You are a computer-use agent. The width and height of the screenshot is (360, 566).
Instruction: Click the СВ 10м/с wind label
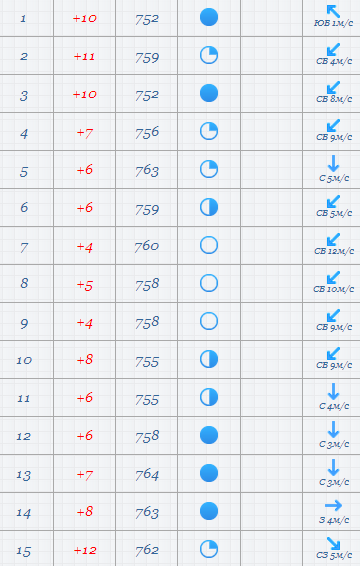point(333,289)
